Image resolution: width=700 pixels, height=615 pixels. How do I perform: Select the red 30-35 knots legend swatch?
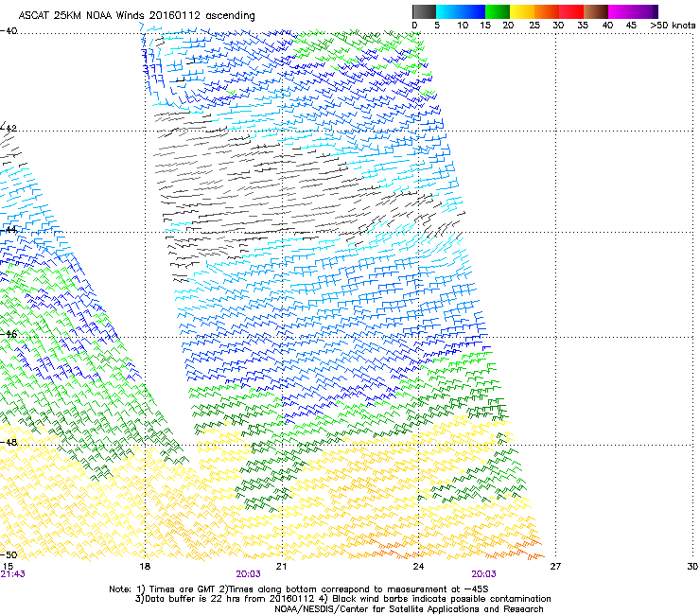tap(571, 11)
